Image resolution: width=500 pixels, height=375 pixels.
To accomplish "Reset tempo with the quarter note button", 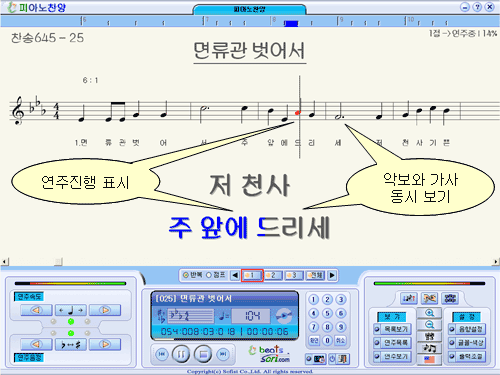I will (x=71, y=310).
